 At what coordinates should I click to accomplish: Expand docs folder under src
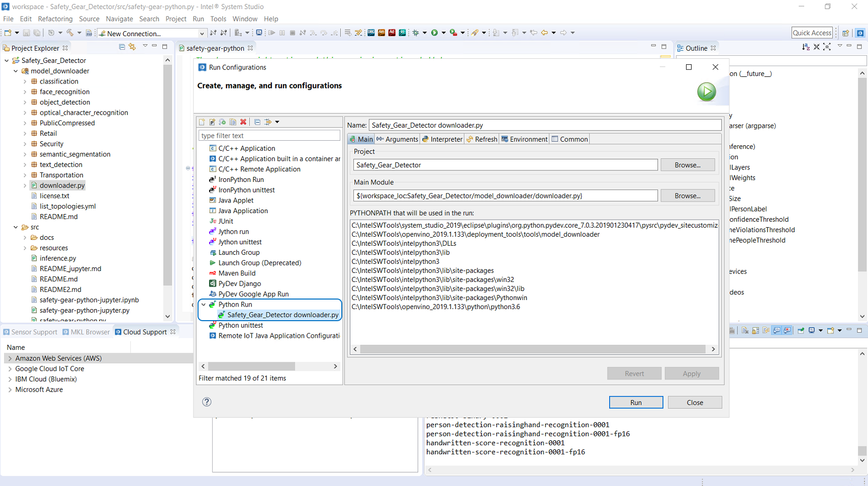[x=25, y=238]
